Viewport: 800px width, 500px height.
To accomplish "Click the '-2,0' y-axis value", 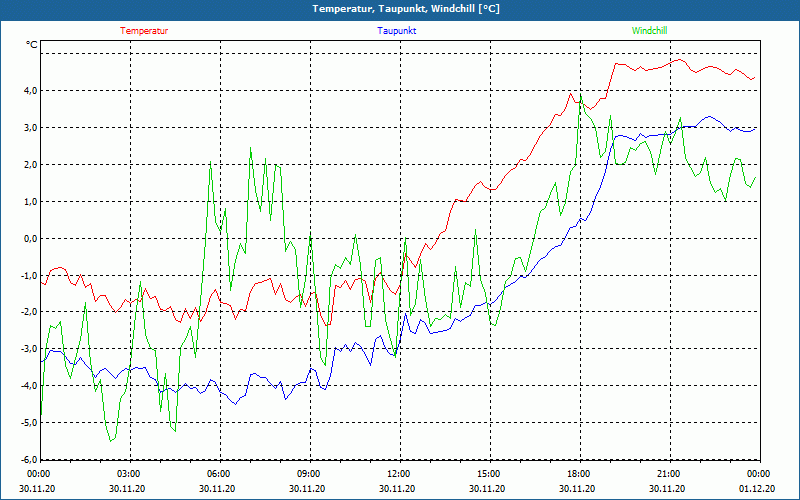I will 29,312.
